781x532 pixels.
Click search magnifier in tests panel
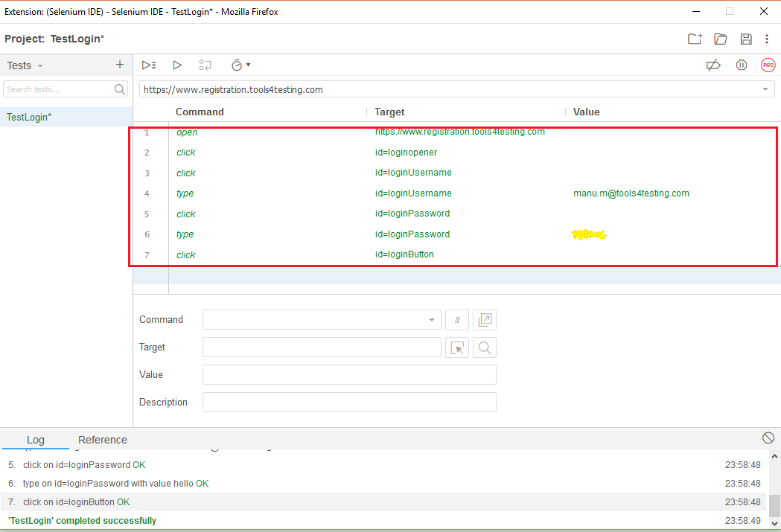point(120,89)
